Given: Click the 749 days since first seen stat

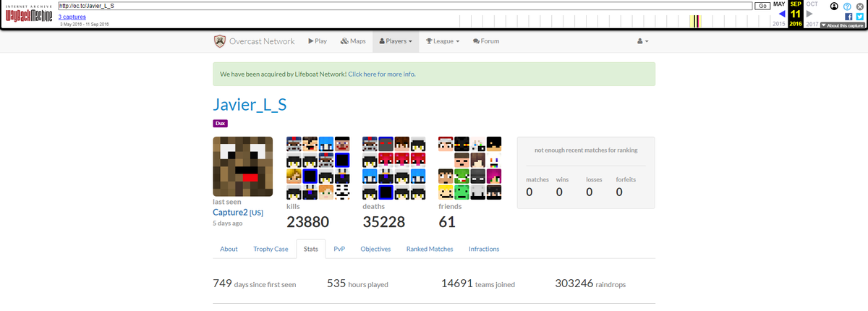Looking at the screenshot, I should click(255, 284).
